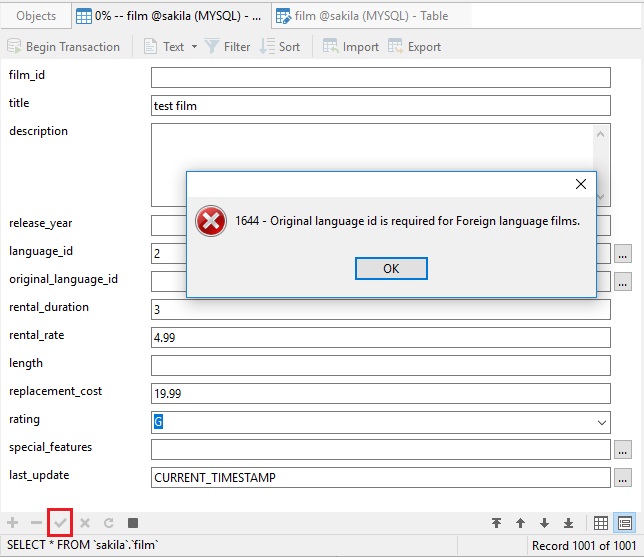Go to first record arrow icon
644x557 pixels.
pyautogui.click(x=496, y=523)
